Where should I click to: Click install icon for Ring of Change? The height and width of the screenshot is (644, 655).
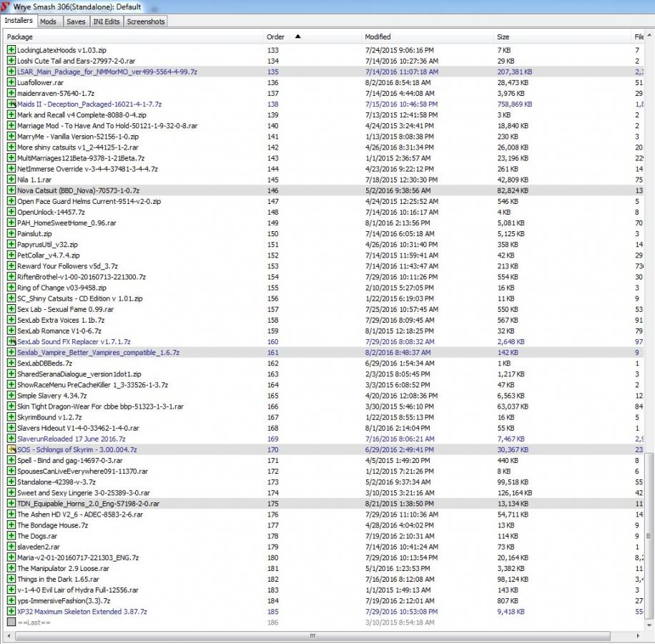click(11, 288)
